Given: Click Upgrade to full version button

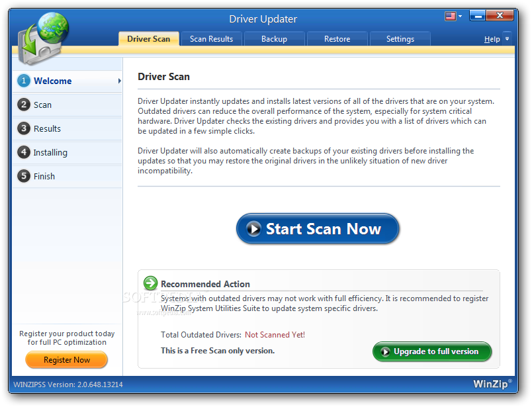Looking at the screenshot, I should (x=432, y=351).
